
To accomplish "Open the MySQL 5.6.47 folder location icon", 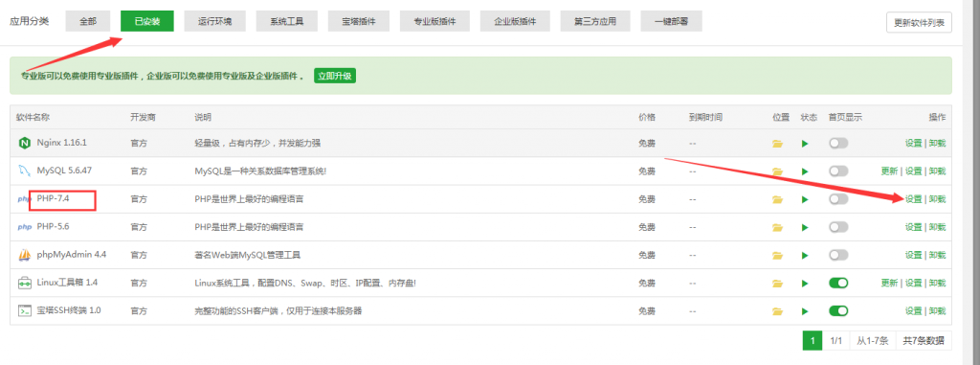I will pyautogui.click(x=777, y=171).
